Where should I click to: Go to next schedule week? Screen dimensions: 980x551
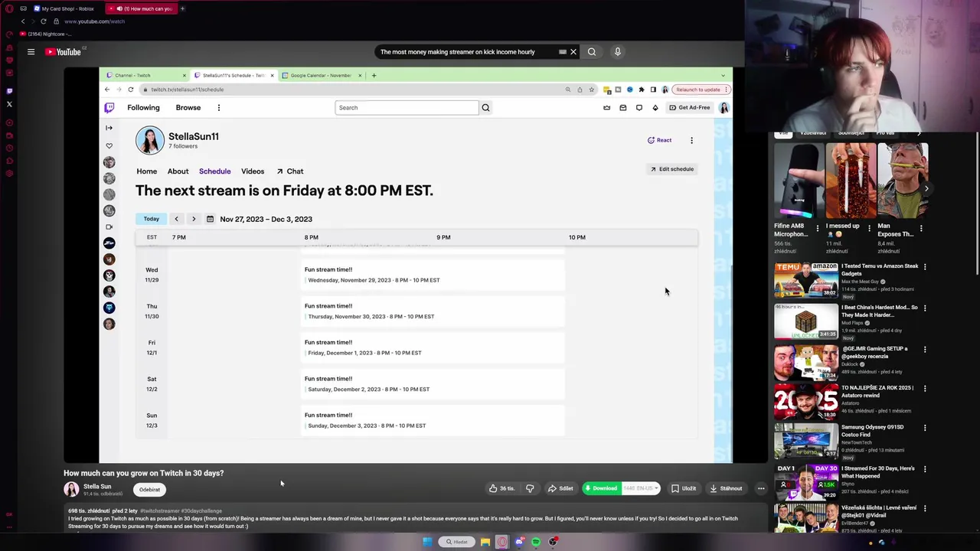click(194, 219)
